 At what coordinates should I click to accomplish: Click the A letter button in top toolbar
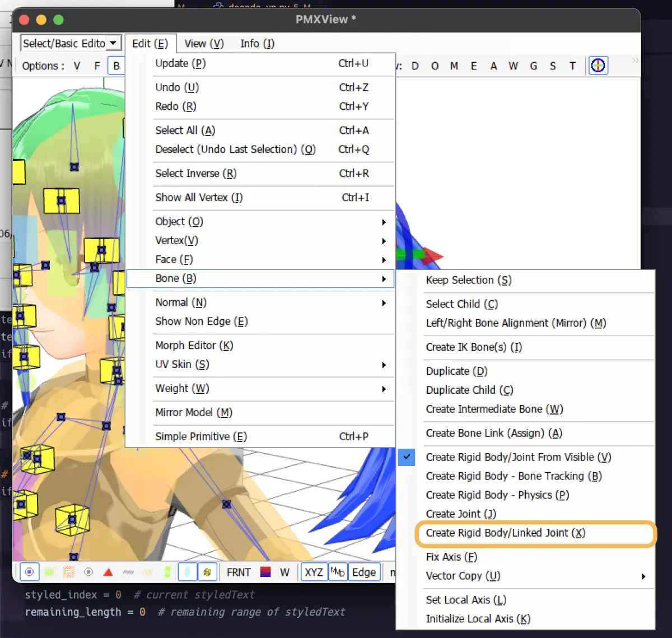[493, 66]
